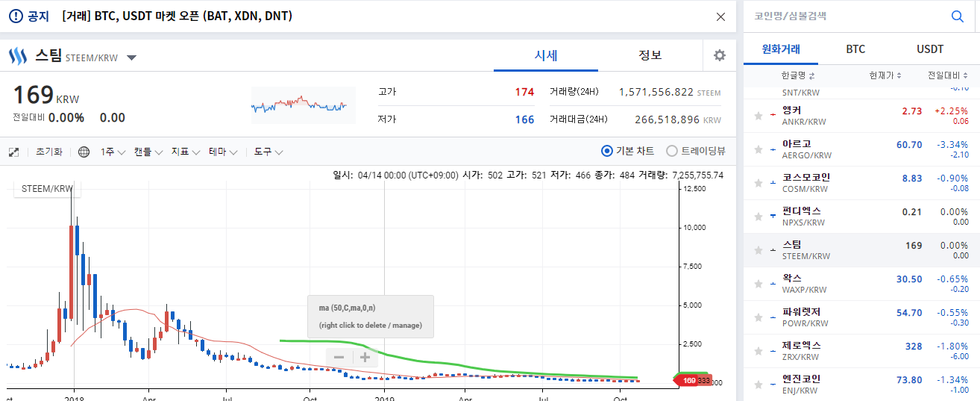Open the 1주 interval dropdown
The height and width of the screenshot is (401, 980).
coord(113,152)
